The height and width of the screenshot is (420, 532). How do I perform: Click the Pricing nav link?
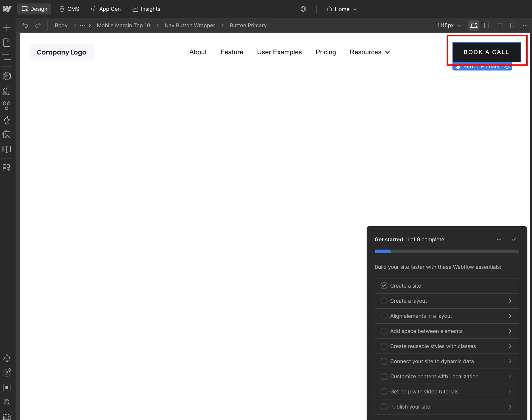[326, 52]
